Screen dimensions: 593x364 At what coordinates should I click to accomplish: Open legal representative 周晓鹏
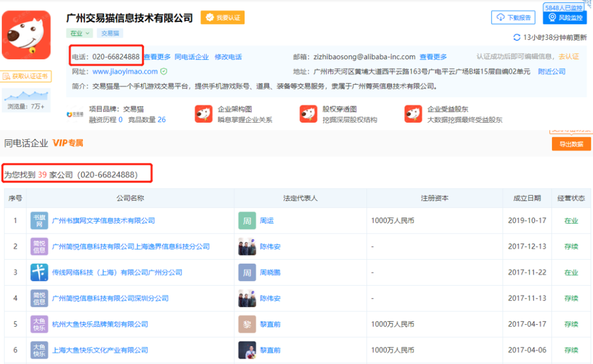pyautogui.click(x=270, y=273)
